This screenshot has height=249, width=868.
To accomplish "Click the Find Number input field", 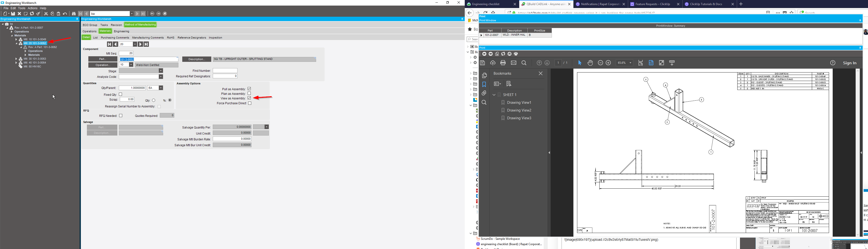I will pos(225,71).
